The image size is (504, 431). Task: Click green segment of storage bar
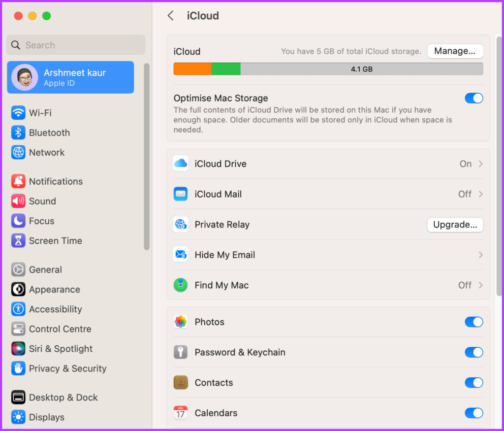tap(226, 69)
